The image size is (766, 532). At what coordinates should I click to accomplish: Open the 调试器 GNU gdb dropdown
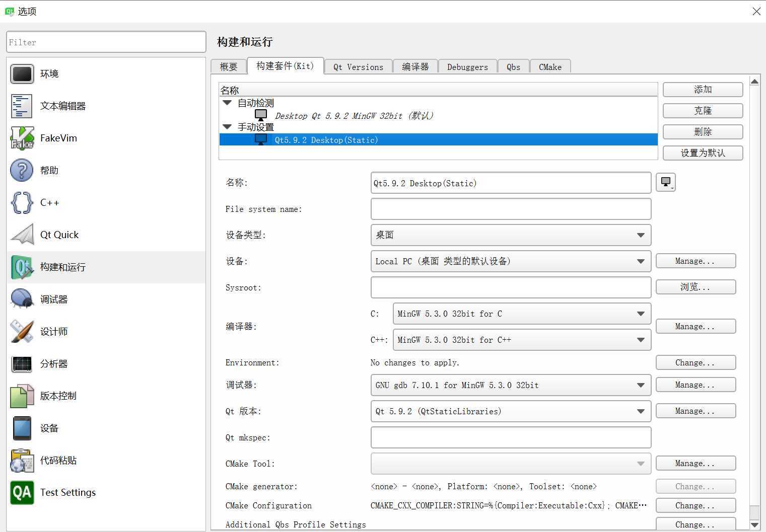511,385
